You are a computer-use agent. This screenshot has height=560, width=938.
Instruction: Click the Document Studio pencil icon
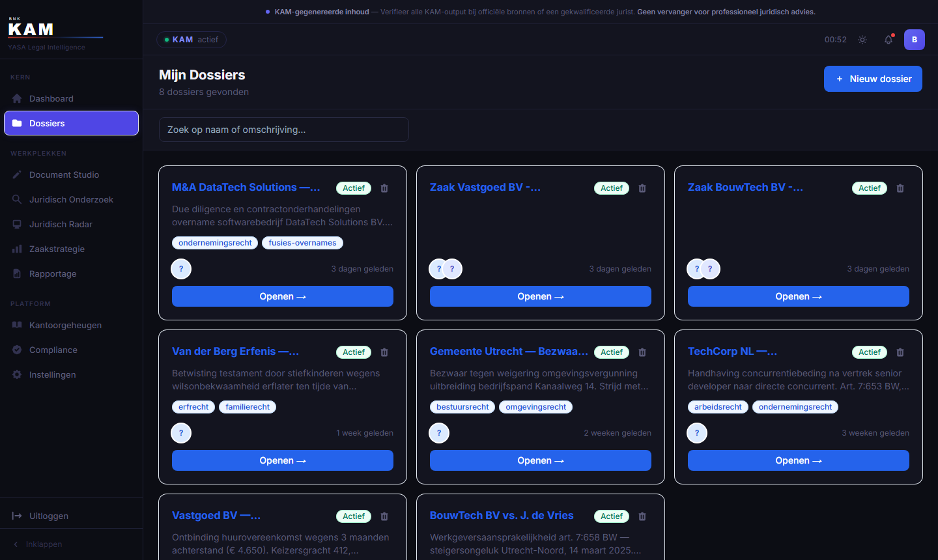[x=17, y=175]
